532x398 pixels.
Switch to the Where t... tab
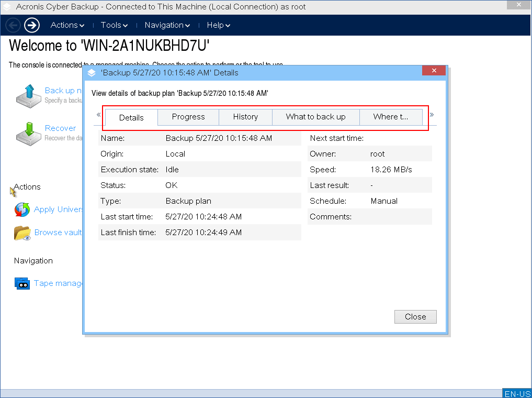pos(391,117)
